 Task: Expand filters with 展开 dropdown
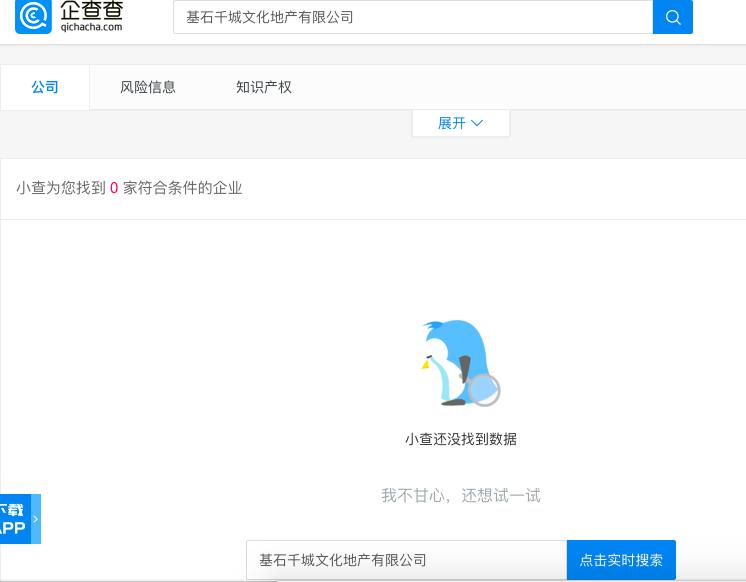(461, 123)
